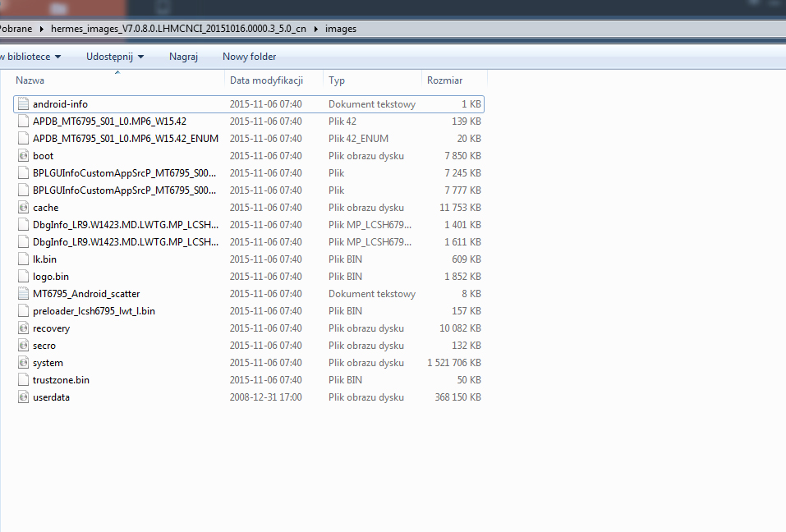Navigate to hermes_images folder in breadcrumb
This screenshot has height=532, width=786.
point(178,29)
